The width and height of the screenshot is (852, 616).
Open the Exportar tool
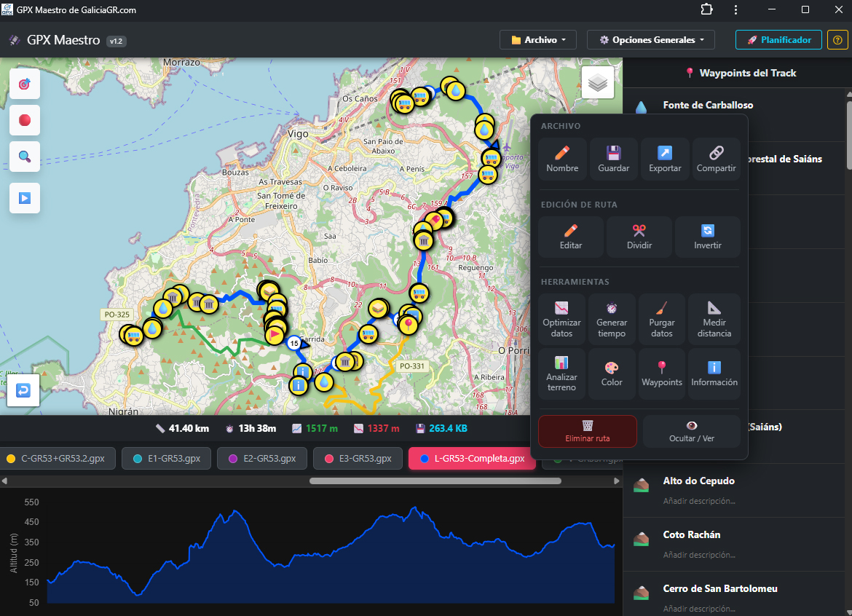point(665,159)
